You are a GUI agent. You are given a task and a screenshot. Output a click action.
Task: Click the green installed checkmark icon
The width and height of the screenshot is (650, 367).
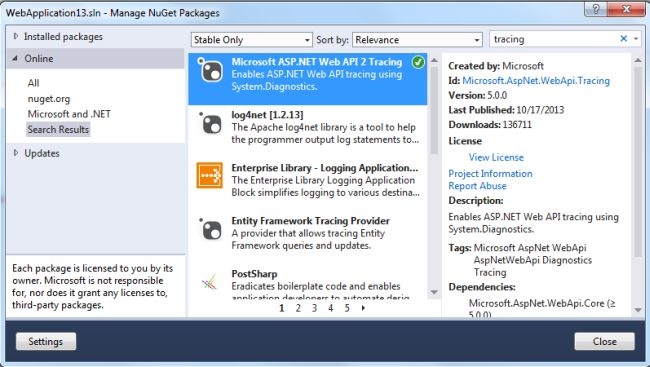pos(418,62)
